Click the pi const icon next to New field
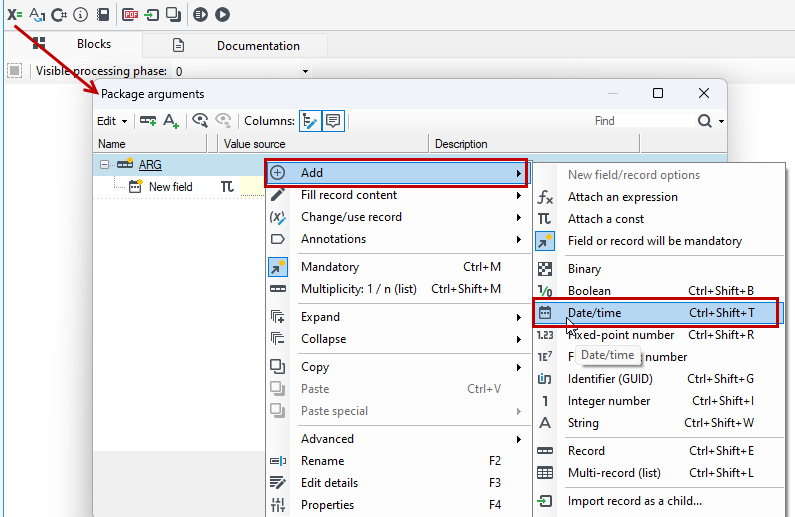This screenshot has height=517, width=795. (227, 187)
